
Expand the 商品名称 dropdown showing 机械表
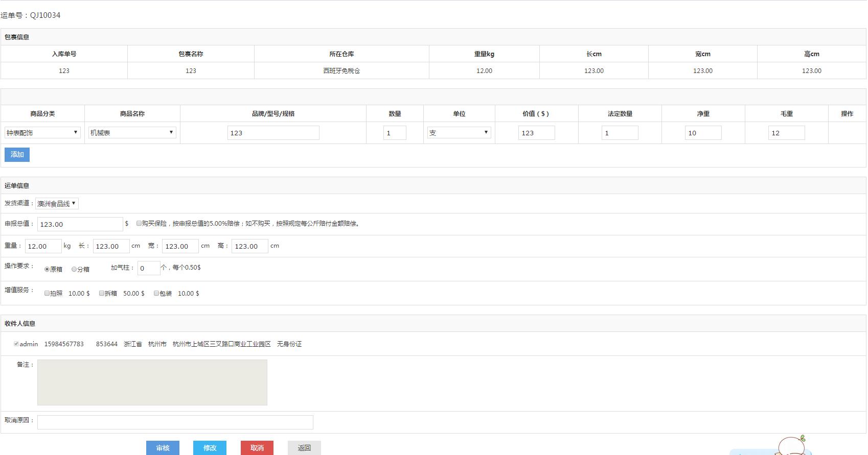(132, 133)
